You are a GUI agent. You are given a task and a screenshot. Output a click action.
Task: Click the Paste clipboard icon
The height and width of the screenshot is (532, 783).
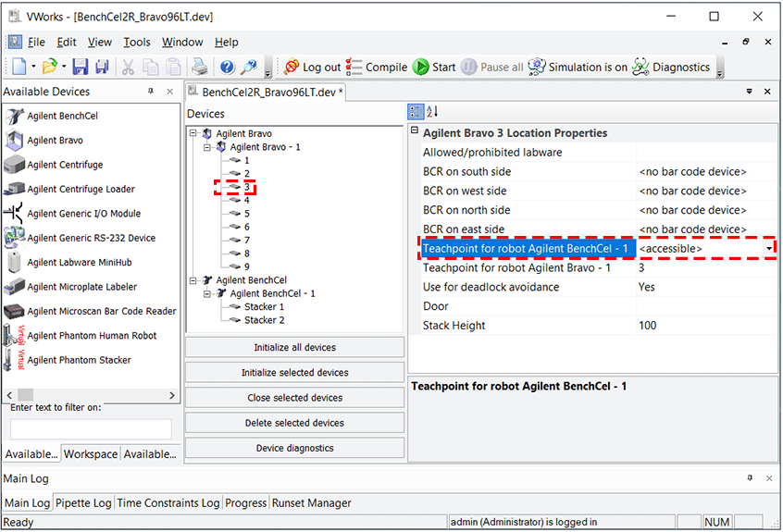173,67
